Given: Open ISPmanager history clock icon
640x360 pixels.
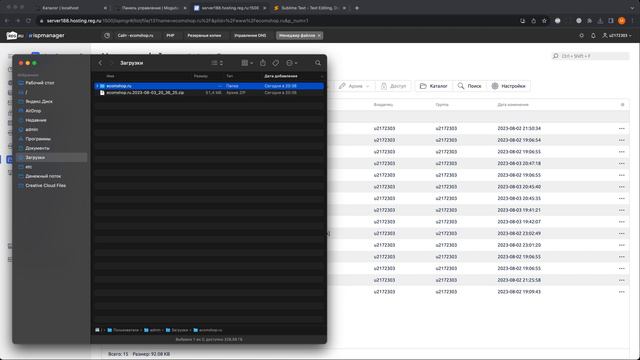Looking at the screenshot, I should (x=107, y=36).
